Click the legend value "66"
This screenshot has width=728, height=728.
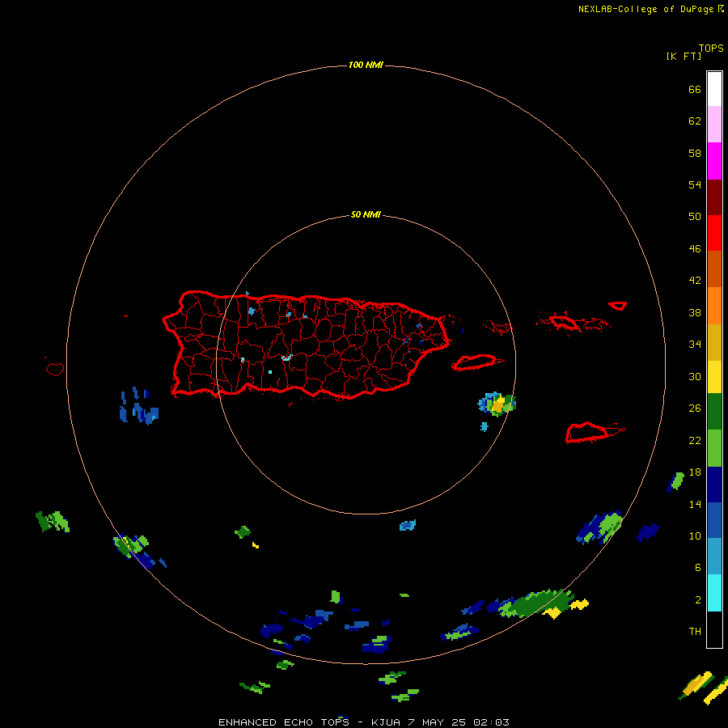695,89
